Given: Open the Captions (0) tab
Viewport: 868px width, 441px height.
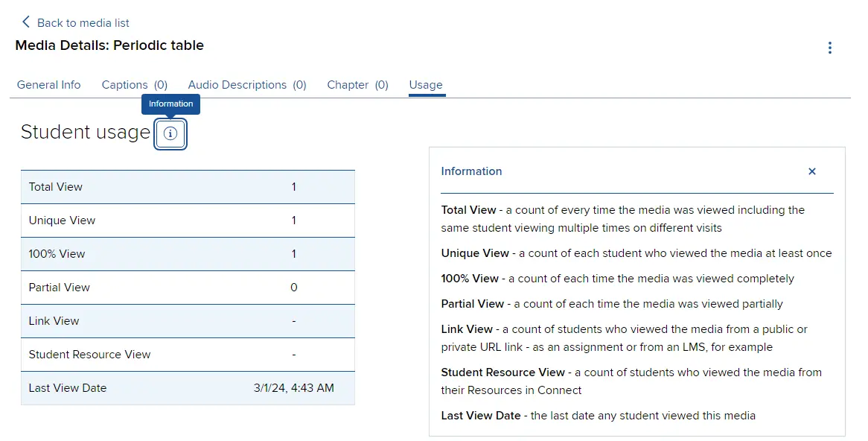Looking at the screenshot, I should (135, 85).
